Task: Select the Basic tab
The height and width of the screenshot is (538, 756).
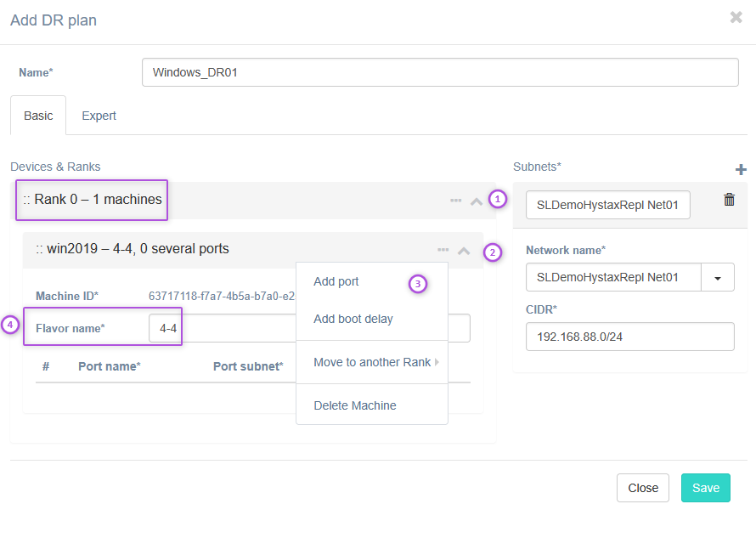Action: pyautogui.click(x=38, y=116)
